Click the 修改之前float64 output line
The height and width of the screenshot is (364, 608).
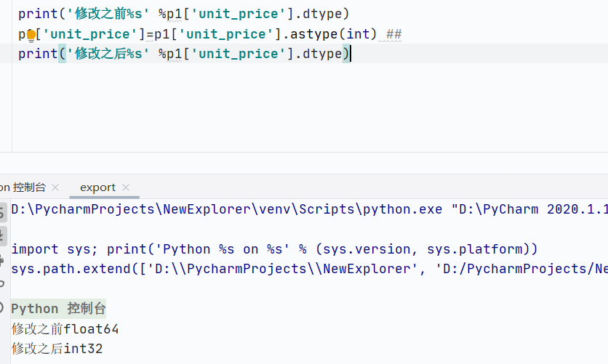click(65, 329)
